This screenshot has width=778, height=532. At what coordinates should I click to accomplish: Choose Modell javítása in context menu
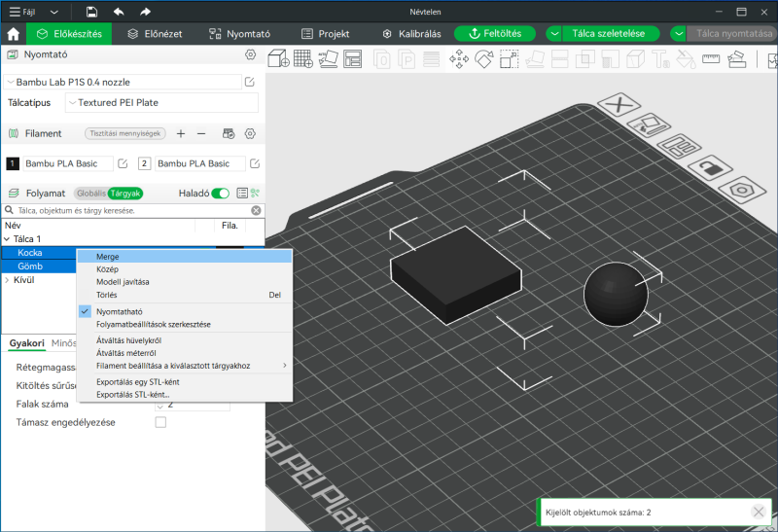pyautogui.click(x=185, y=282)
